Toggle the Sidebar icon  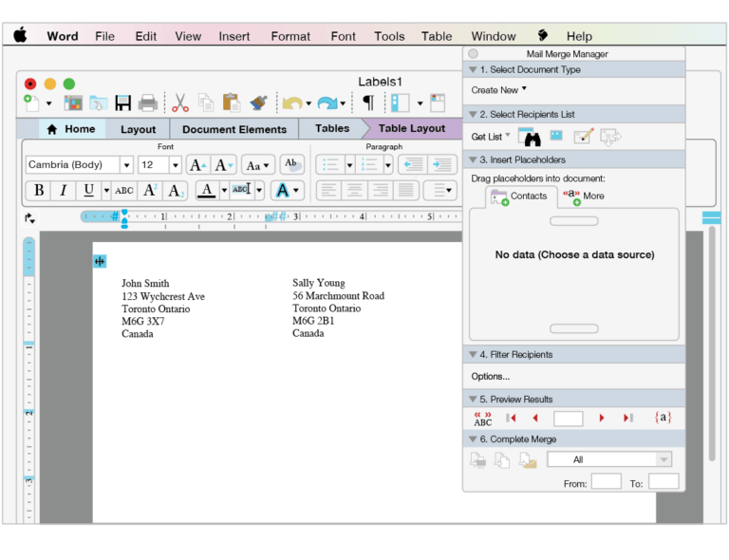click(401, 103)
